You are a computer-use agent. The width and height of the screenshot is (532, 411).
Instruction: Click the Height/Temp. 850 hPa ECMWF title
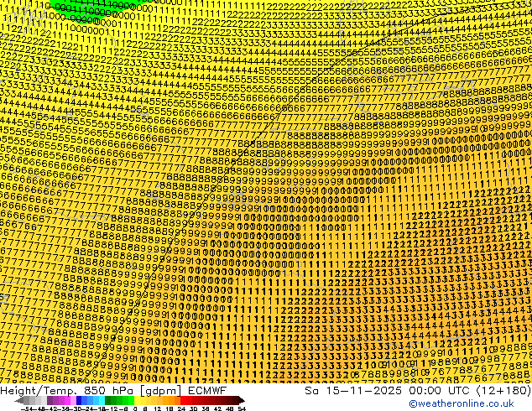pyautogui.click(x=113, y=391)
